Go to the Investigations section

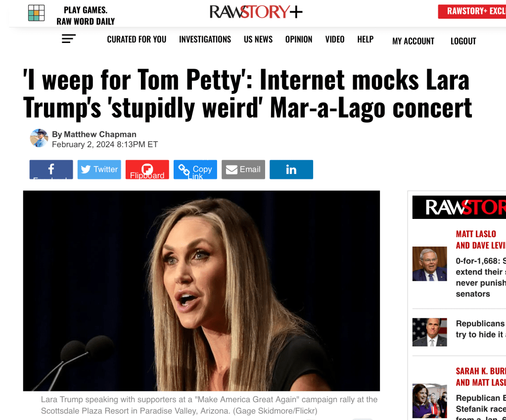point(205,40)
